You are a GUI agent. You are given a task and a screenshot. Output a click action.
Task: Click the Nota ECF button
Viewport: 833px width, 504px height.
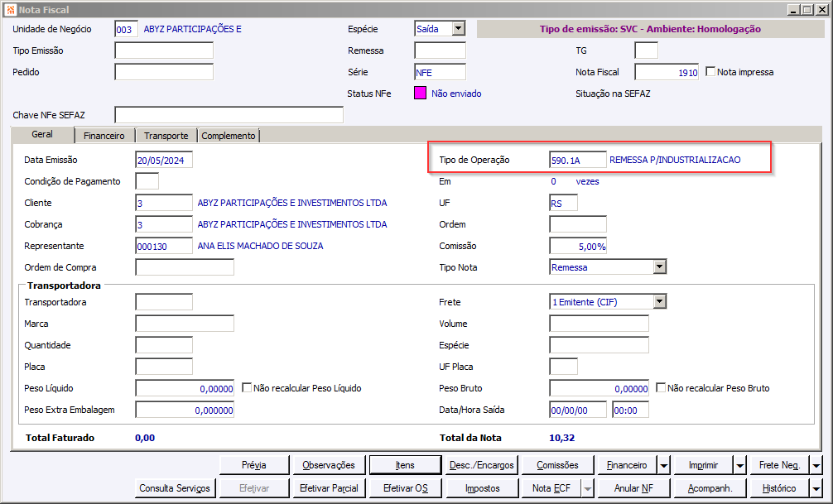coord(551,488)
